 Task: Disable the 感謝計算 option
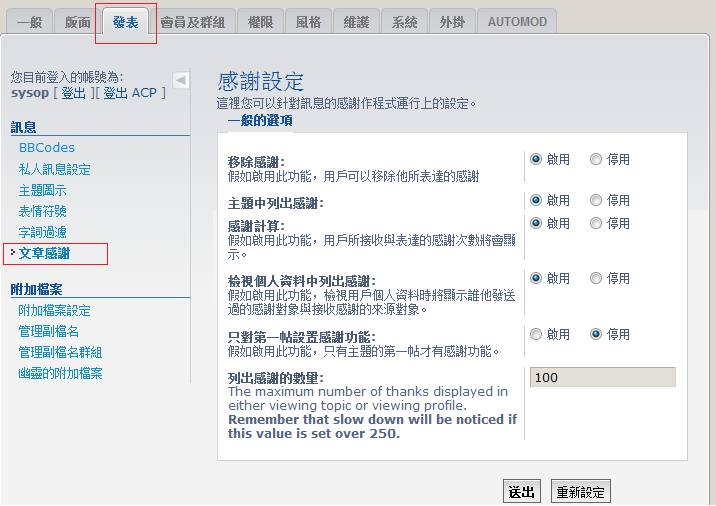[596, 223]
